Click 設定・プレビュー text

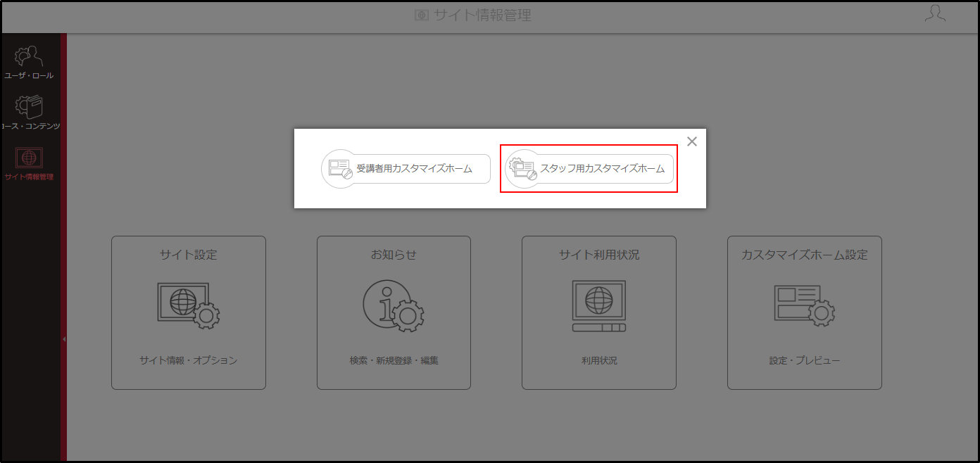tap(805, 360)
